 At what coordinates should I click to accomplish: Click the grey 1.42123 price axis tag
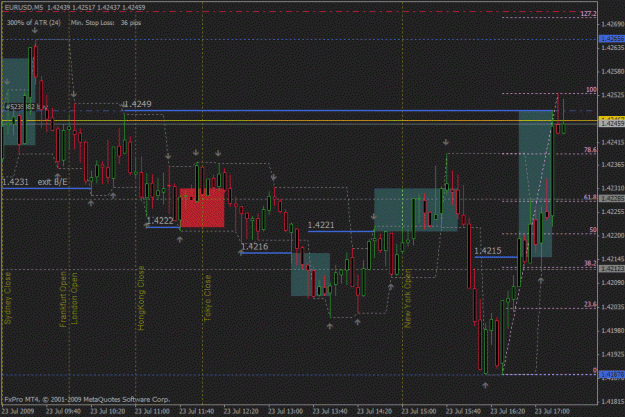coord(612,269)
